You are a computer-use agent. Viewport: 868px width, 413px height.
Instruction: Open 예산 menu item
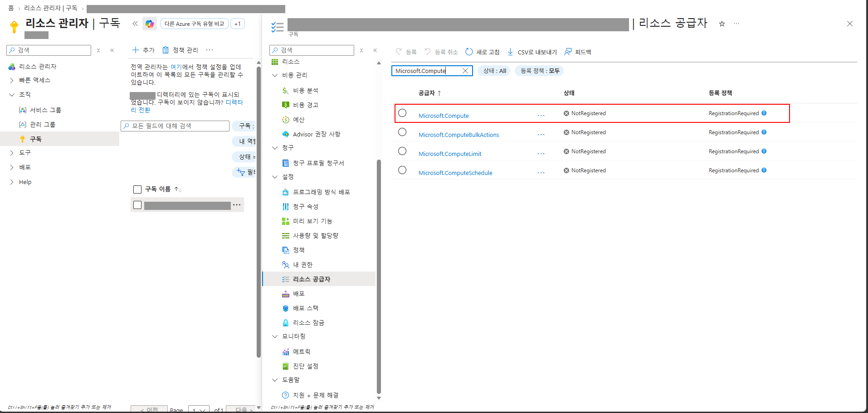pos(298,120)
